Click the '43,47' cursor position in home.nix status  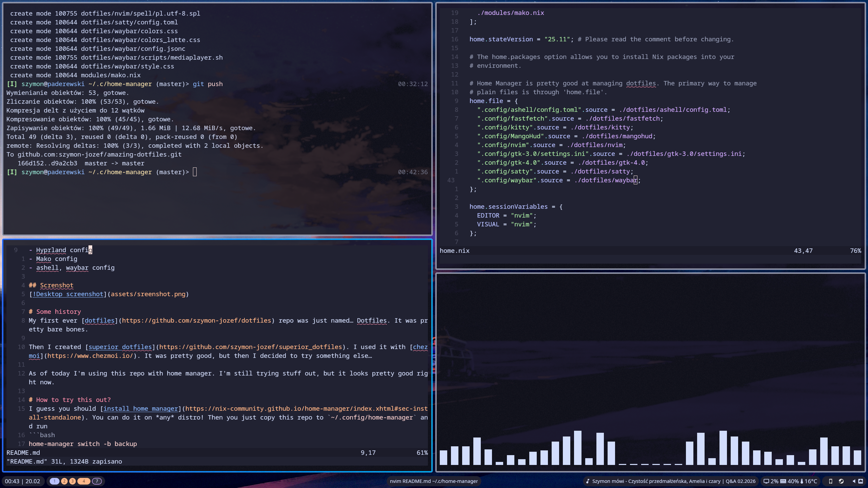803,250
